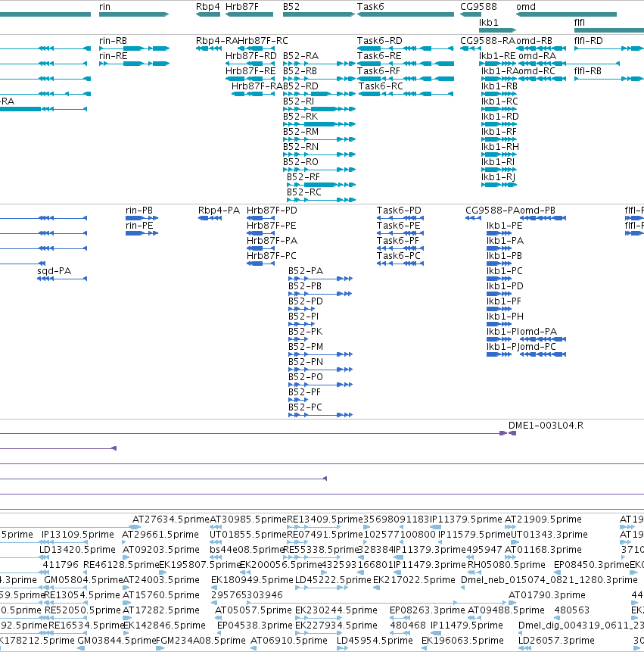Select the omd gene label in top track
The height and width of the screenshot is (652, 644).
pyautogui.click(x=526, y=7)
